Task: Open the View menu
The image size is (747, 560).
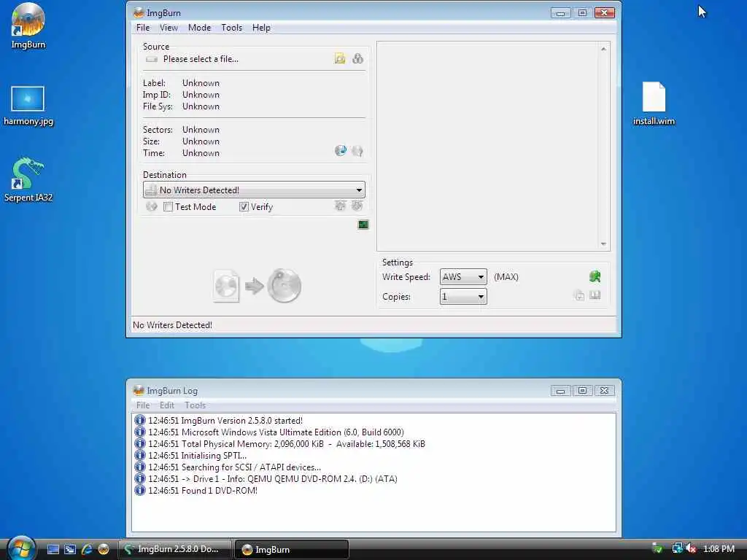Action: 169,28
